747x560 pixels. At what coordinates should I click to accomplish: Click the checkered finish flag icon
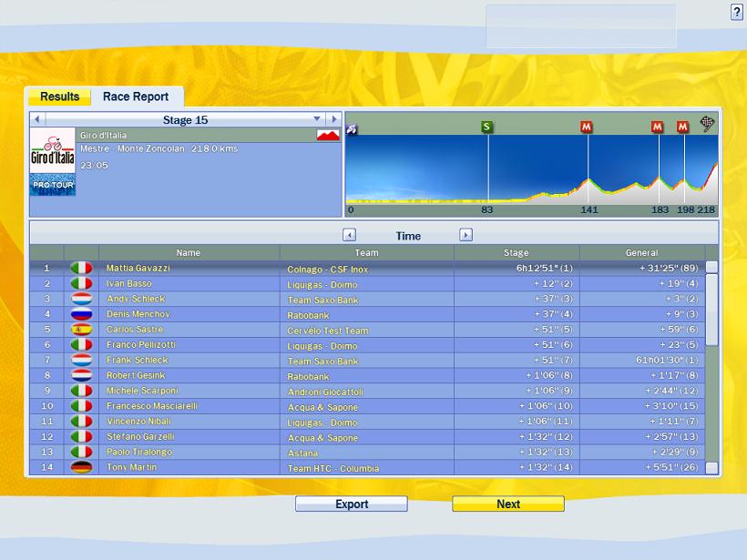(x=707, y=123)
